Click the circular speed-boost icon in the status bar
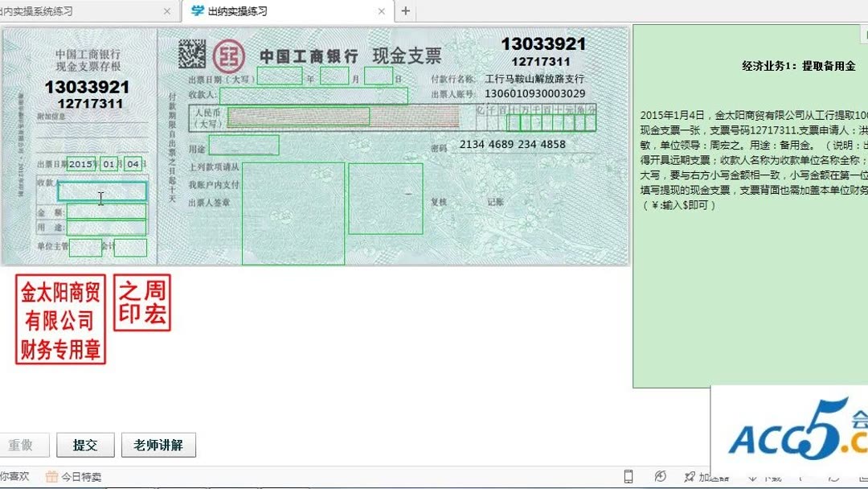This screenshot has height=489, width=868. click(661, 477)
